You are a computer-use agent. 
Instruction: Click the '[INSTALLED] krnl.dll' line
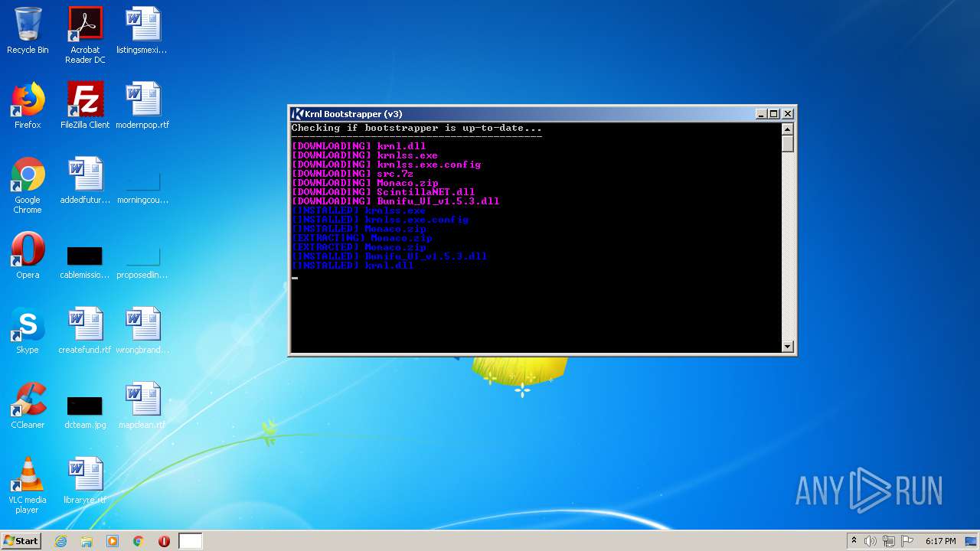coord(352,266)
